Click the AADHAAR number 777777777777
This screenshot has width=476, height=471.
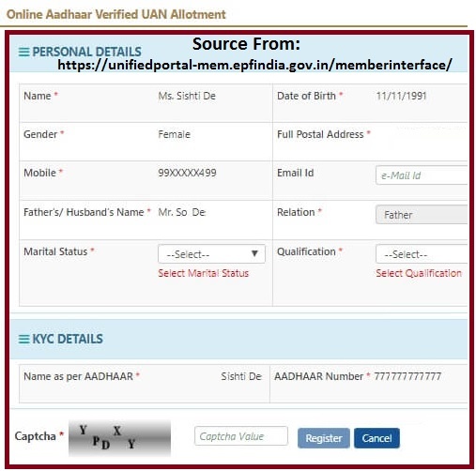point(407,376)
